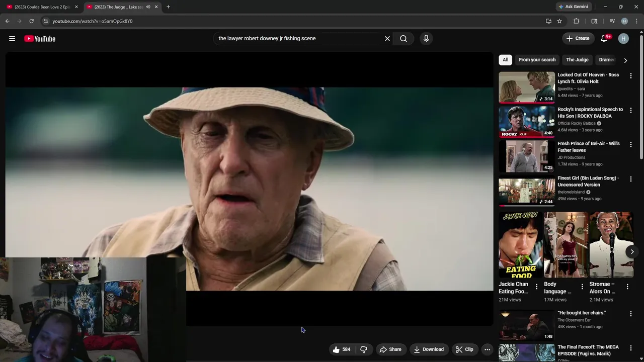
Task: Go back with the browser back arrow
Action: point(8,21)
